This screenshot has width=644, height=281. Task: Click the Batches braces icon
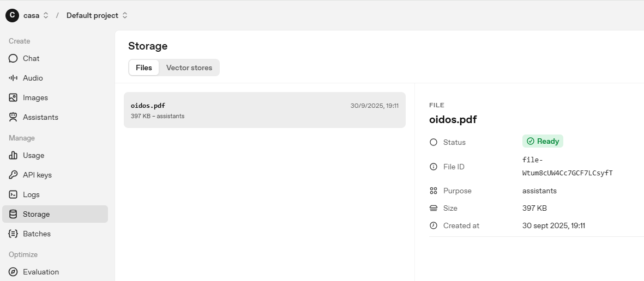tap(13, 234)
